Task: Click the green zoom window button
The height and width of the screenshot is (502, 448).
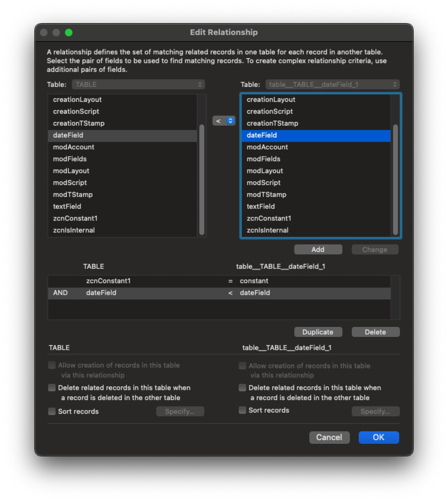Action: (69, 33)
